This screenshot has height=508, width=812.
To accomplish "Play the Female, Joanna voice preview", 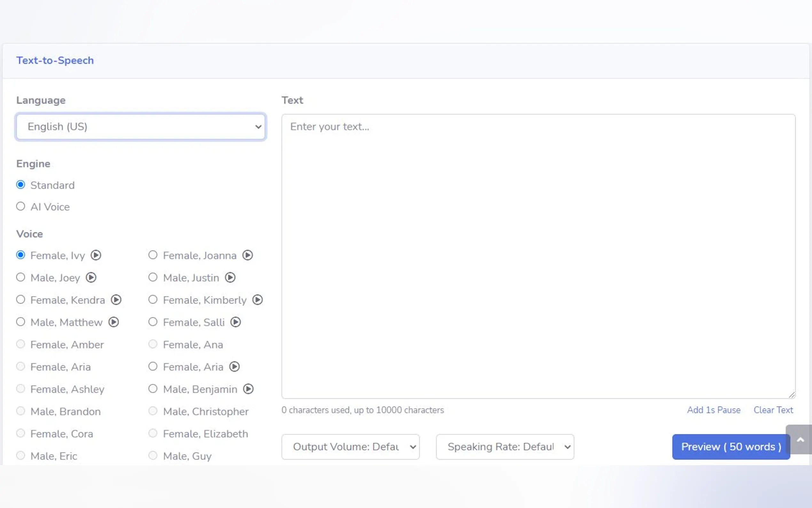I will coord(248,255).
